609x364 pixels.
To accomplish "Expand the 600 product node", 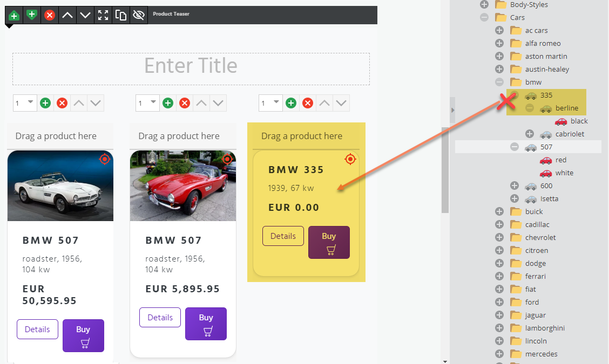I will point(515,186).
